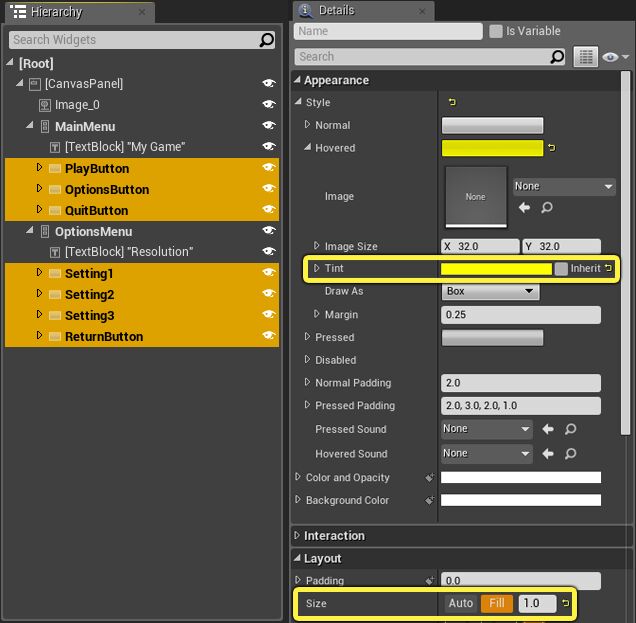Click the MainMenu vertical box icon

[x=45, y=127]
